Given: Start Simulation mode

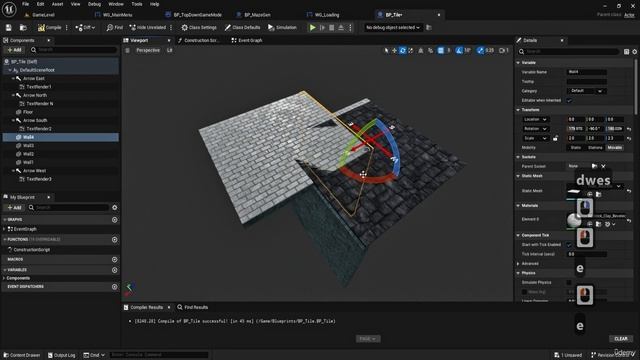Looking at the screenshot, I should tap(282, 27).
